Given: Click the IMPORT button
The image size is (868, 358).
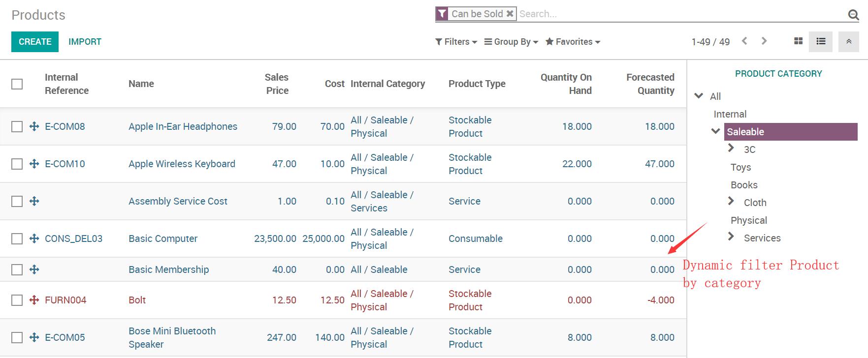Looking at the screenshot, I should (85, 42).
